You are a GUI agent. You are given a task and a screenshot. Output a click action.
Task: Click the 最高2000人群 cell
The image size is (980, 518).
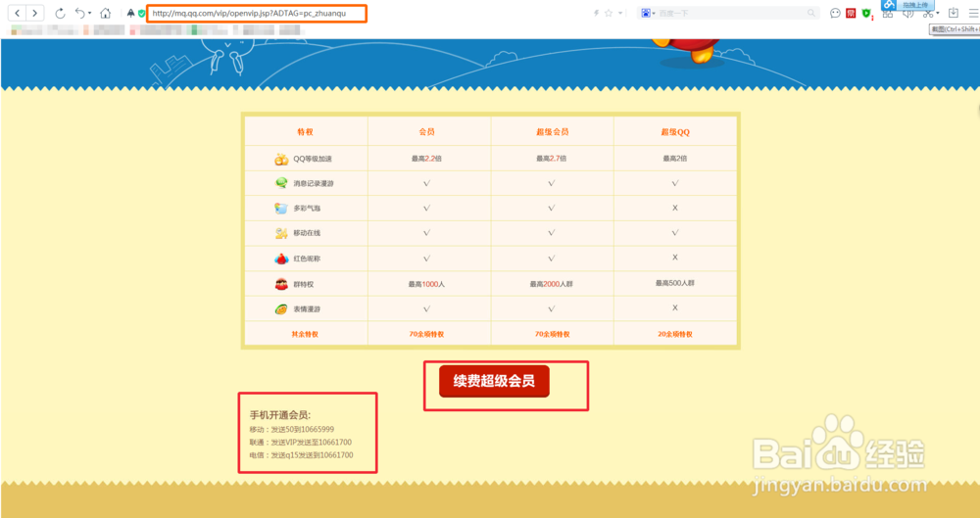click(551, 284)
